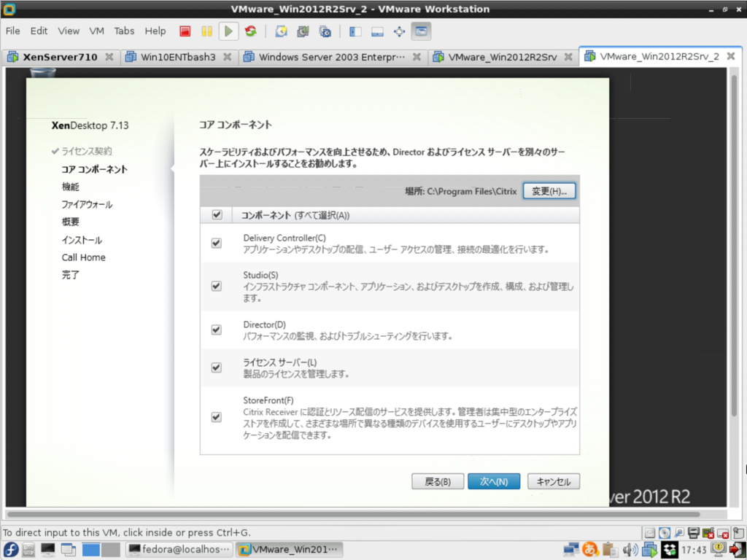Open the Fedora main menu icon
The width and height of the screenshot is (747, 560).
point(10,550)
